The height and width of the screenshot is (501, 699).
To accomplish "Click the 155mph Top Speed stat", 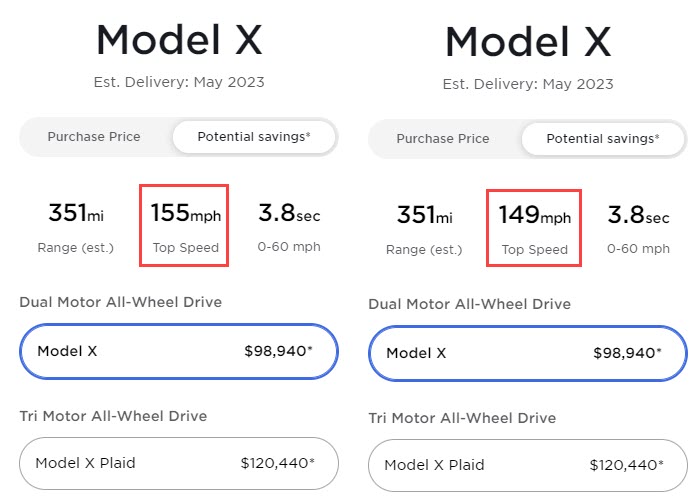I will tap(186, 225).
